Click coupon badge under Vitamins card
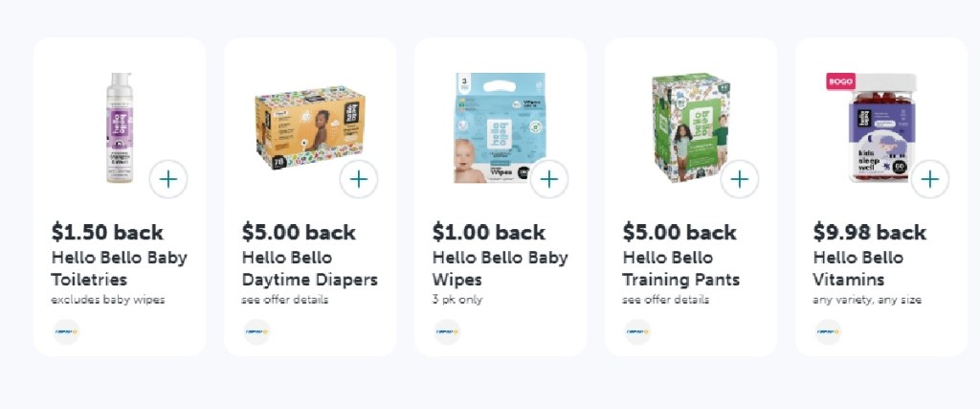Image resolution: width=980 pixels, height=409 pixels. click(828, 331)
